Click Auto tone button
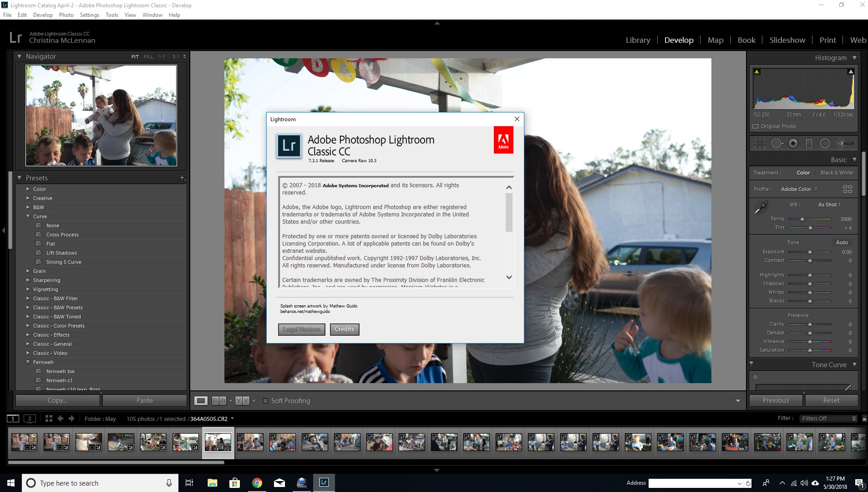 842,242
